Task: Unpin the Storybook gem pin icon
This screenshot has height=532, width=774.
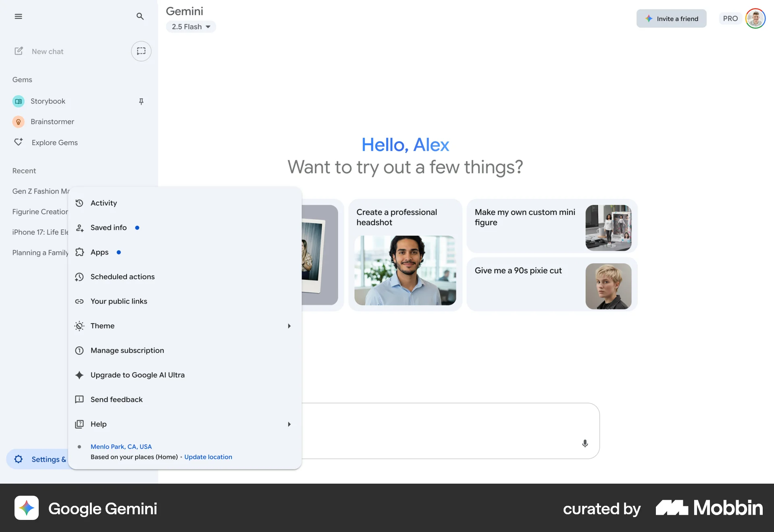Action: coord(141,101)
